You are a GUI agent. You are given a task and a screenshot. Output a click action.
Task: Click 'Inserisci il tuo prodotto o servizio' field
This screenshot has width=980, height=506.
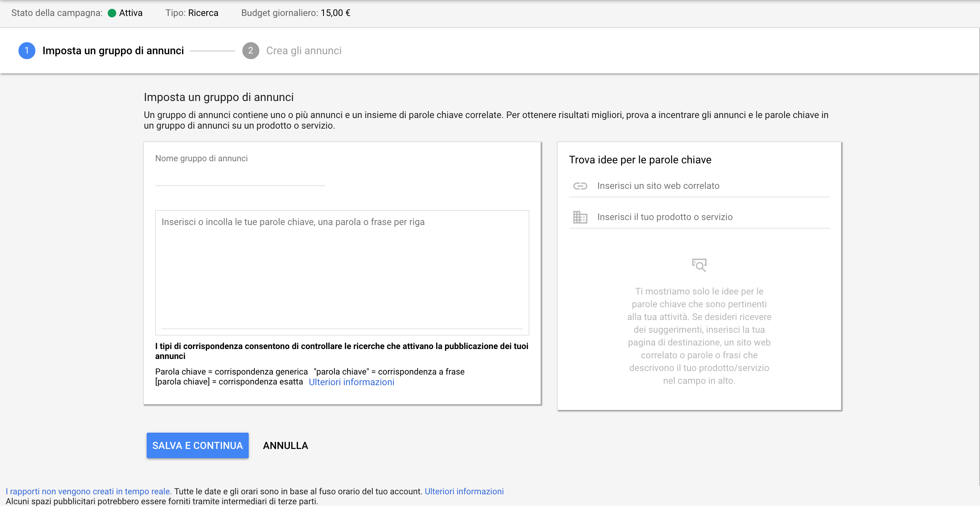tap(699, 217)
